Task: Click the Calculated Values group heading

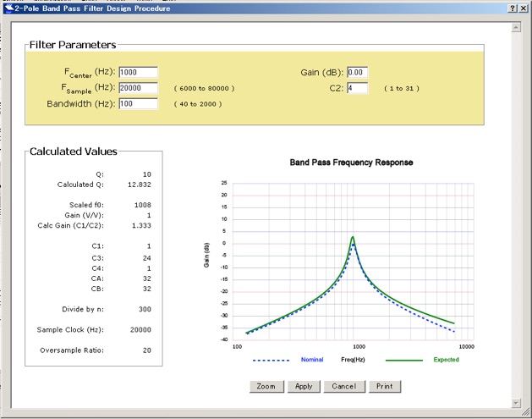Action: [74, 152]
